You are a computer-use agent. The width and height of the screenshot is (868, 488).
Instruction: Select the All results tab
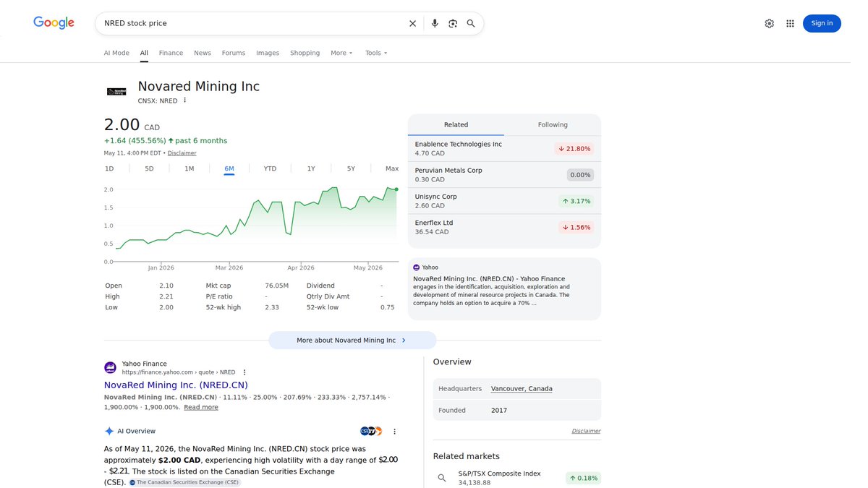[144, 53]
